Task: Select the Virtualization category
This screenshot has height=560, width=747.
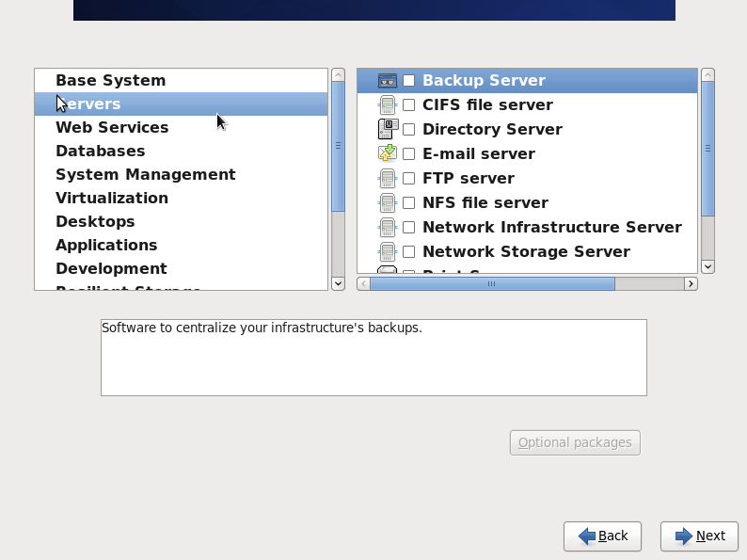Action: click(x=111, y=198)
